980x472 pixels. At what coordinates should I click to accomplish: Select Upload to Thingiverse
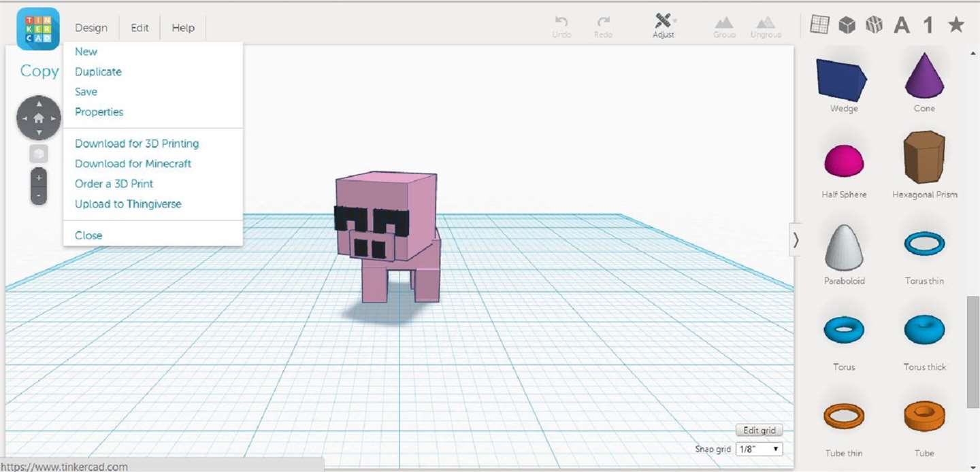pyautogui.click(x=128, y=203)
